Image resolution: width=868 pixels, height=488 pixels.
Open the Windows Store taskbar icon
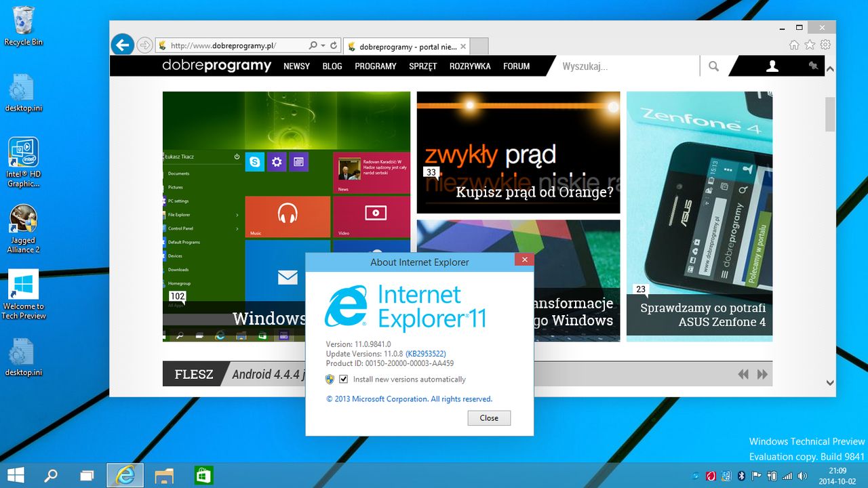click(203, 475)
